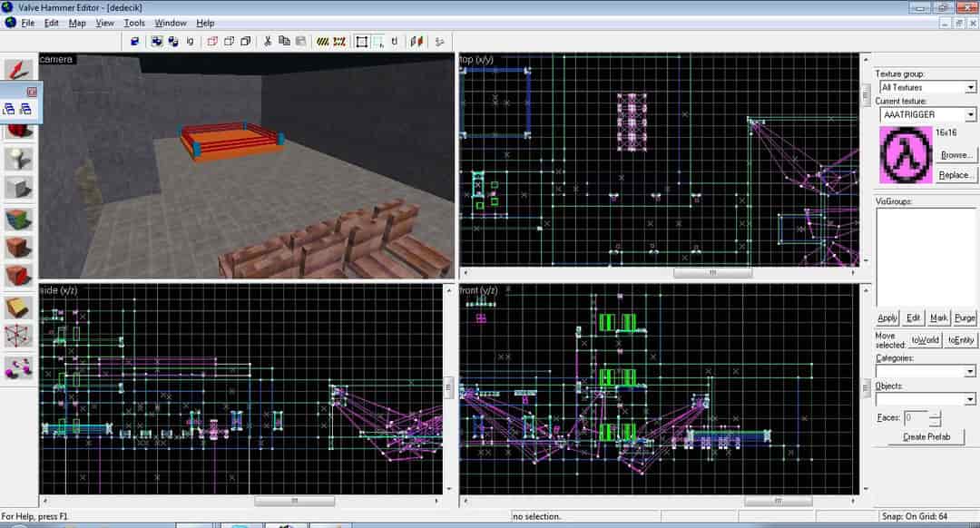Click the AAATRIGGER texture preview thumbnail

tap(906, 155)
